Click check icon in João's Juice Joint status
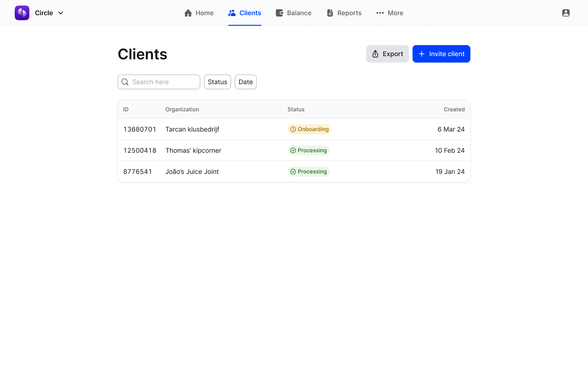 (293, 172)
